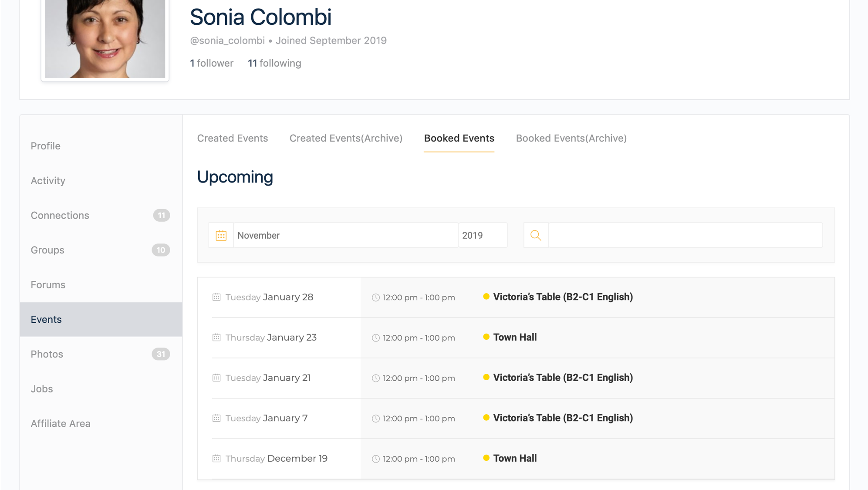Open the 2019 year dropdown
Screen dimensions: 868x490
[483, 236]
